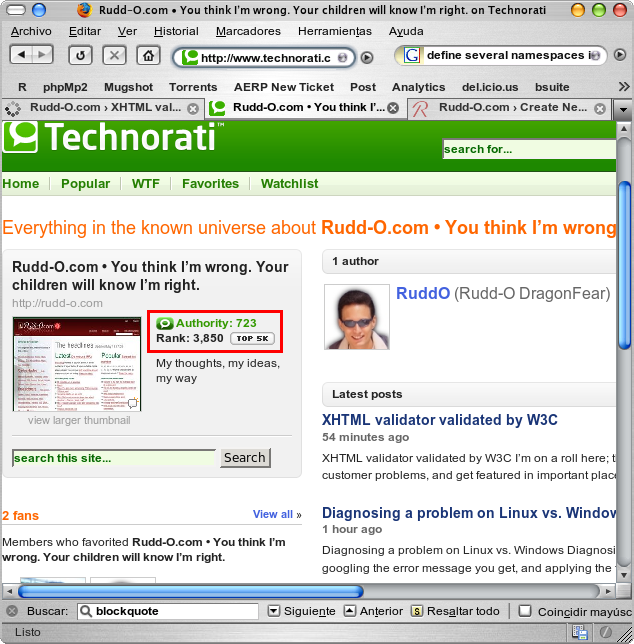Go to Technorati Popular page
Viewport: 634px width, 644px height.
(x=85, y=184)
